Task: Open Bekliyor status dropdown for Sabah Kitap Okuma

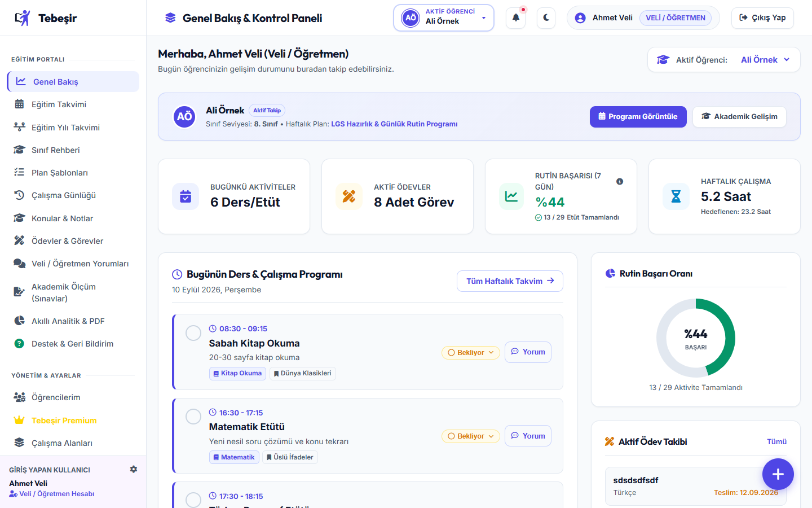Action: pos(471,353)
